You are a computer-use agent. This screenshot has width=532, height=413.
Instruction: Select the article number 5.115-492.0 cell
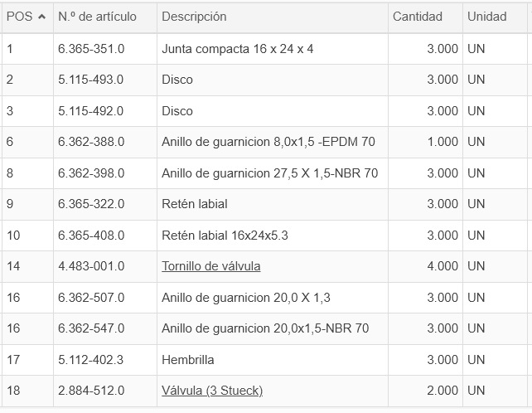(91, 111)
